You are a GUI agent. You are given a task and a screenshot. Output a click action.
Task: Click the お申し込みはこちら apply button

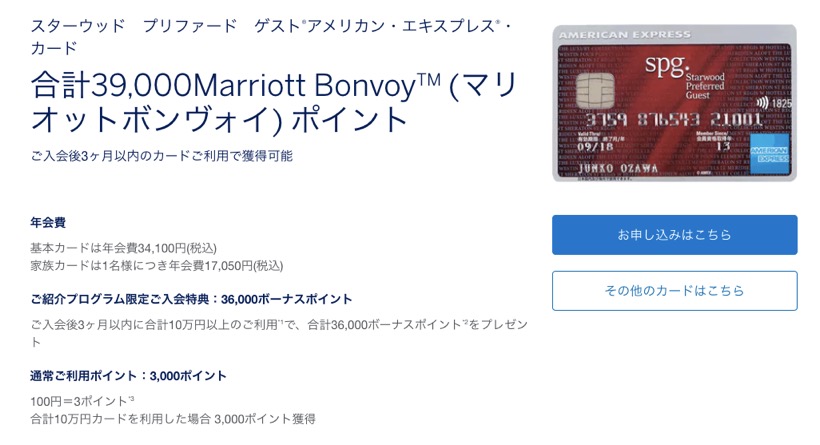pos(675,235)
